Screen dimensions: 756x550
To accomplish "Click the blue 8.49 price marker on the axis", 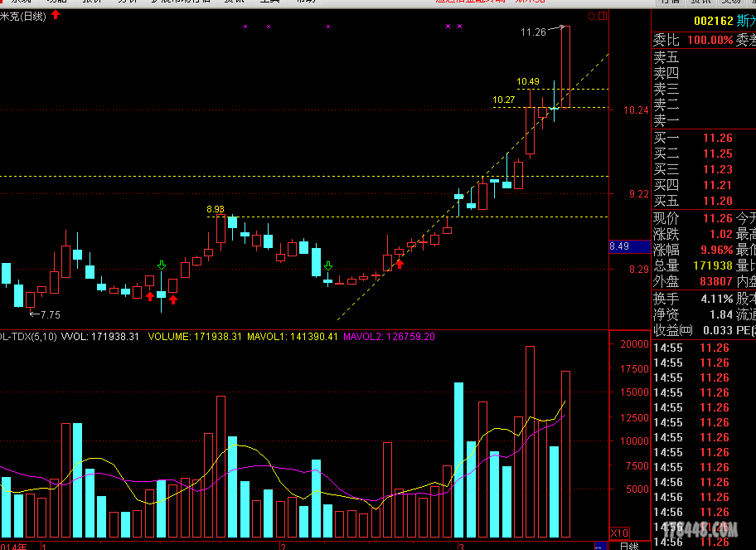I will pos(630,246).
